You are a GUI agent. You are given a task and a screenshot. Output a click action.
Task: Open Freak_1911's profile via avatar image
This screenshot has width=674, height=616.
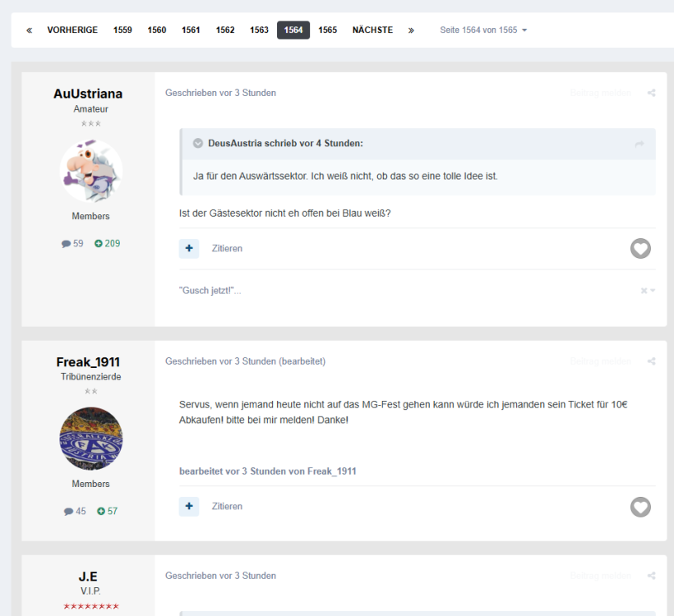pyautogui.click(x=91, y=439)
